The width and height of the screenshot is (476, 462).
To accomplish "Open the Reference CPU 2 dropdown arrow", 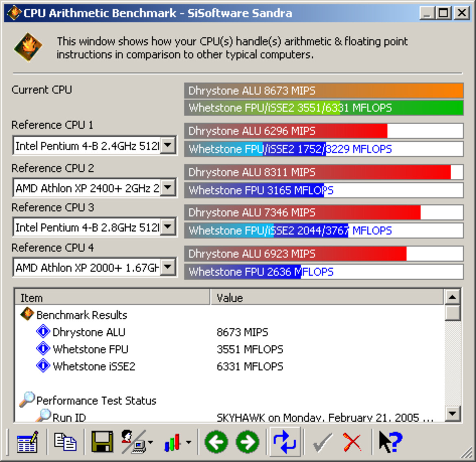I will pos(168,188).
